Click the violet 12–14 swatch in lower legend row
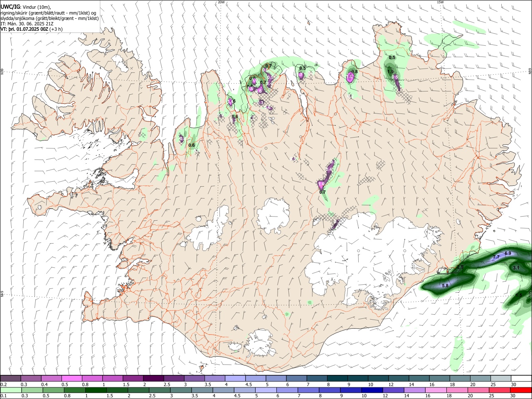 tap(393, 390)
